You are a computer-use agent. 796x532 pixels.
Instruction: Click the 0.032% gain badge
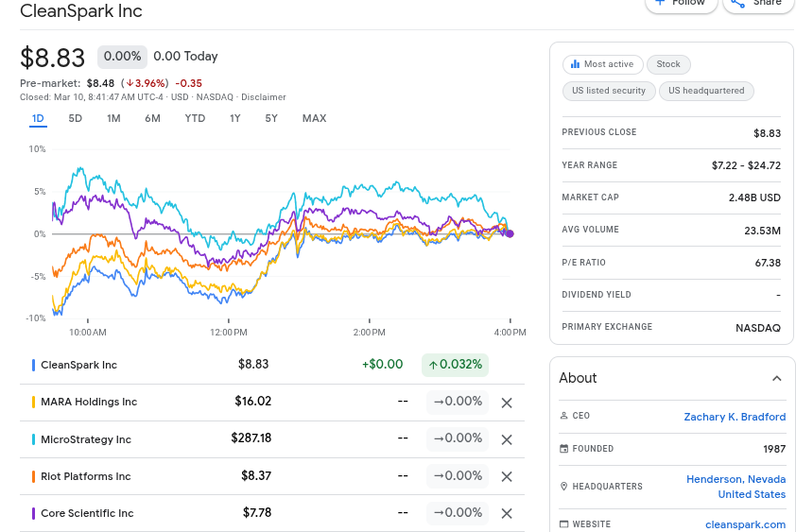pyautogui.click(x=455, y=365)
